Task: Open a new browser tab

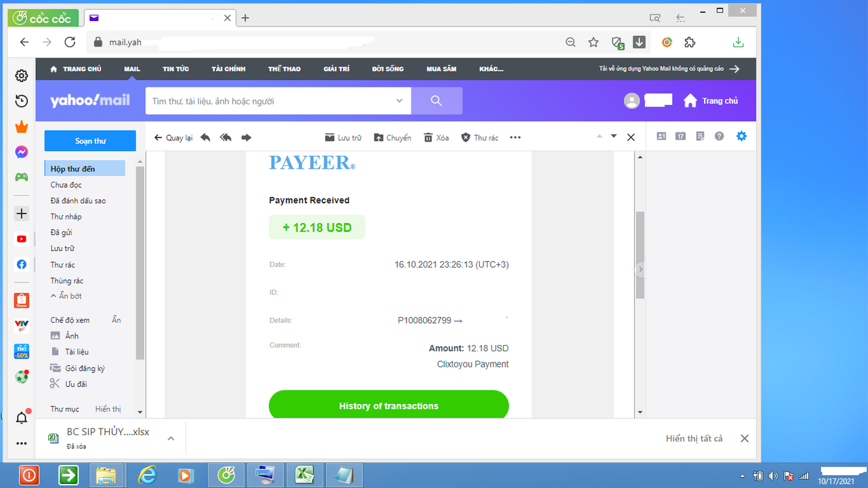Action: (x=245, y=18)
